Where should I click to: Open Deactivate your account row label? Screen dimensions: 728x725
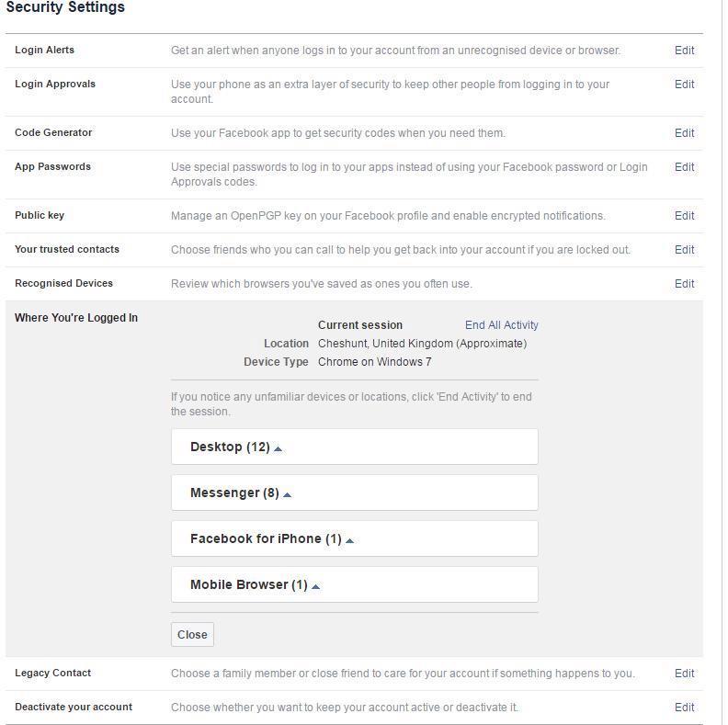point(74,707)
